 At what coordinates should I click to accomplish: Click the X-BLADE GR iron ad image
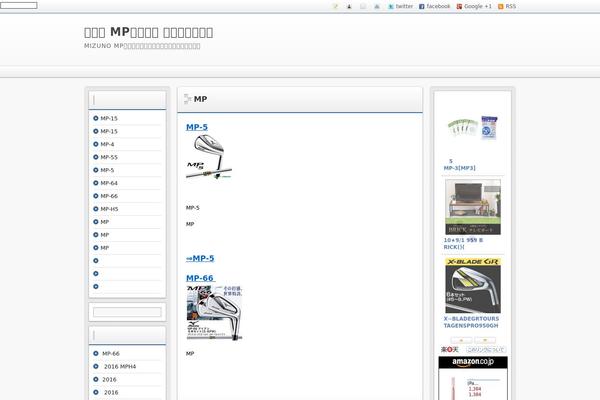473,286
